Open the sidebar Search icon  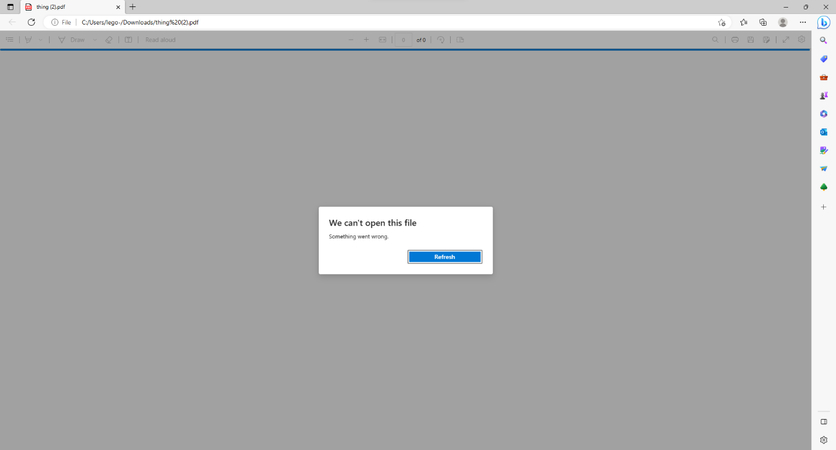click(823, 41)
